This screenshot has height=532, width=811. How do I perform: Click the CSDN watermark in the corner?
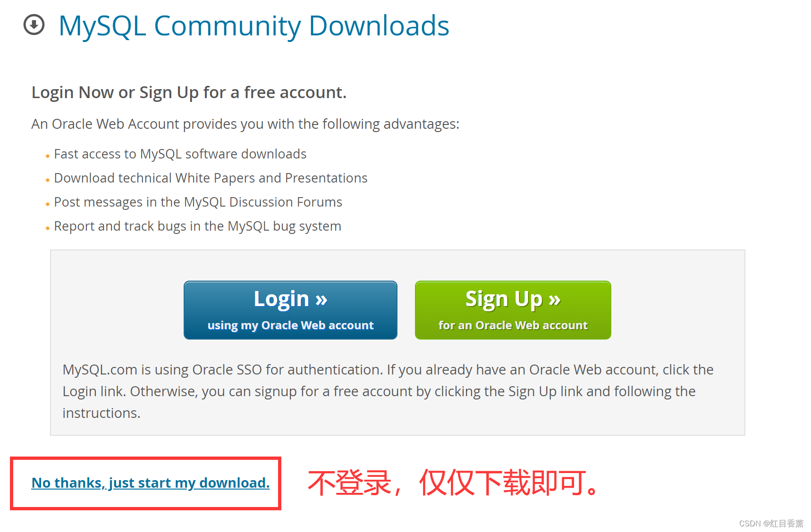click(x=771, y=524)
